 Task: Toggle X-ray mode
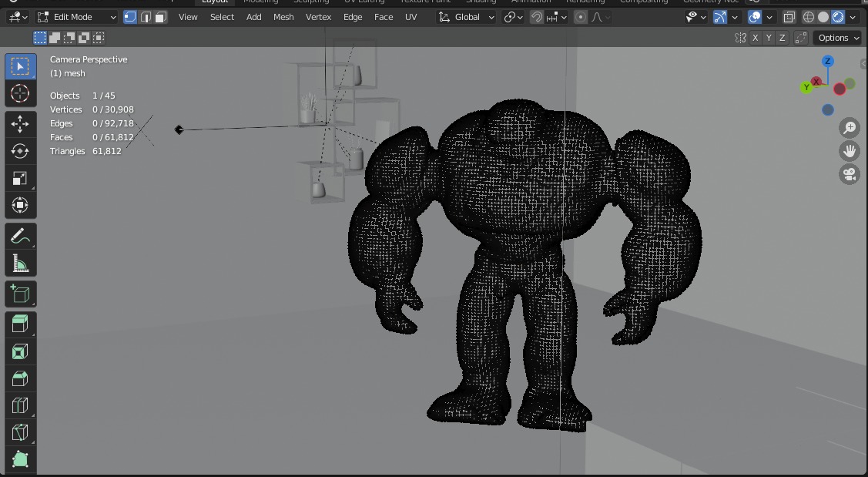[789, 17]
